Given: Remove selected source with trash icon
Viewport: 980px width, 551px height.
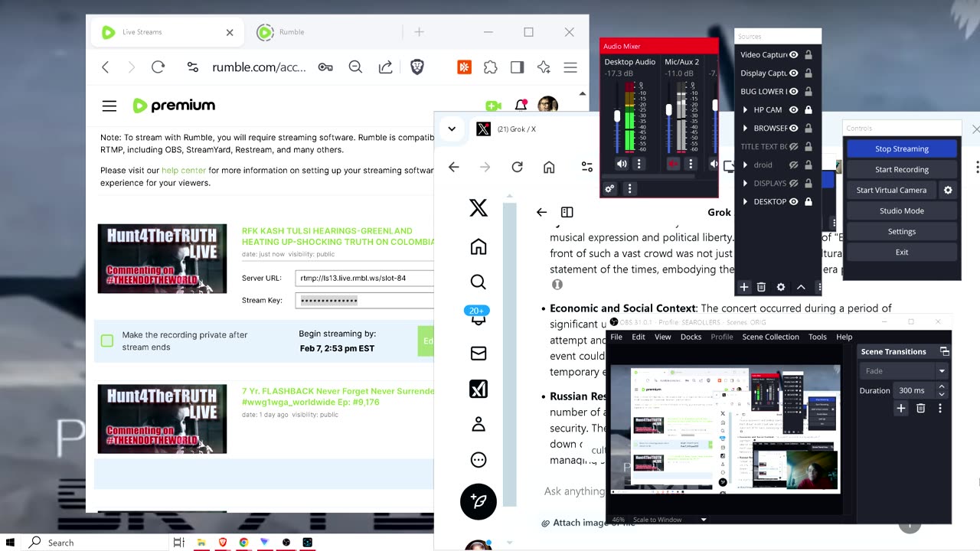Looking at the screenshot, I should click(x=761, y=287).
